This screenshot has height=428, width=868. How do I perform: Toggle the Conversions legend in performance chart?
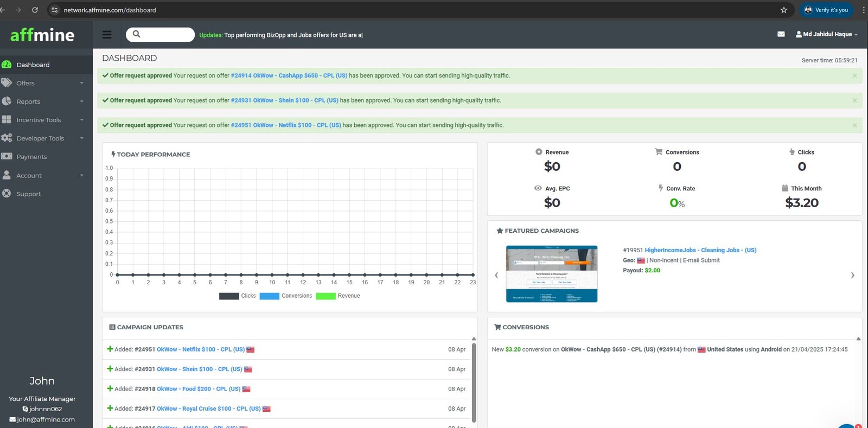coord(286,296)
